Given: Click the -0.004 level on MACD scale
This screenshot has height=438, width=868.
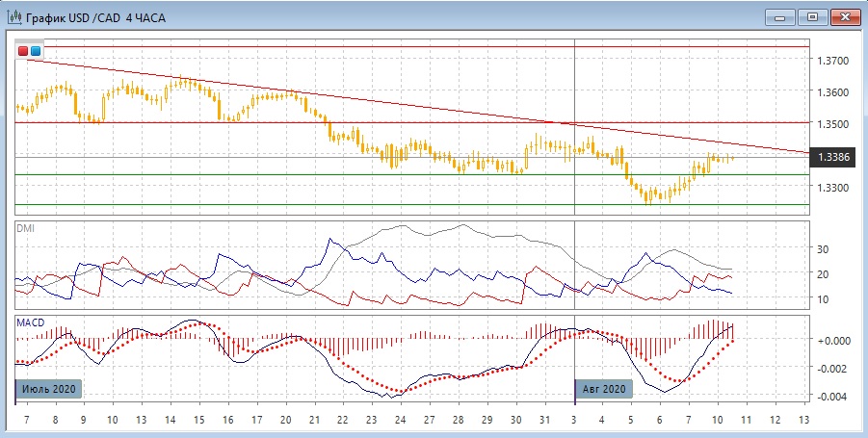Looking at the screenshot, I should point(830,397).
